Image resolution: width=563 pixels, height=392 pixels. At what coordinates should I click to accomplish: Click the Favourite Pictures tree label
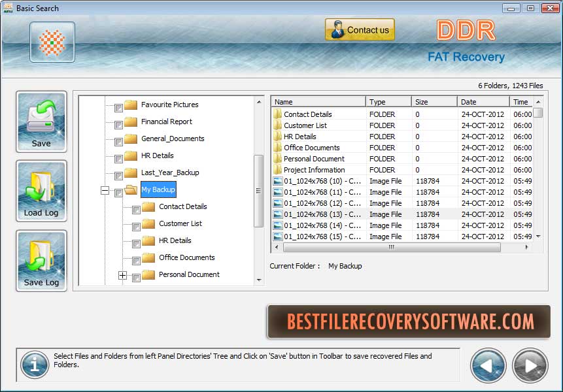coord(170,105)
